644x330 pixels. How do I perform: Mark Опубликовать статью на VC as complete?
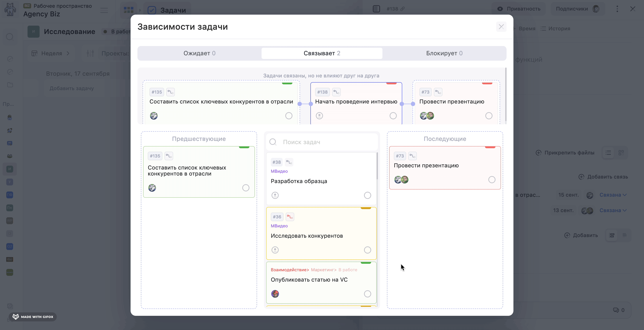tap(367, 294)
